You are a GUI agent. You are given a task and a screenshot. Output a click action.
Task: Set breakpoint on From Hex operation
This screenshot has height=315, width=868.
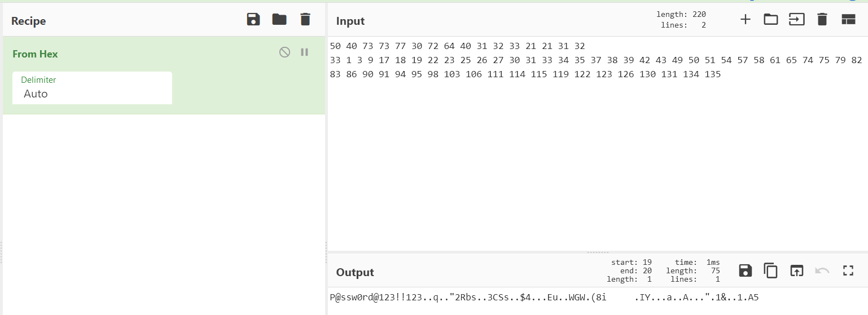[x=305, y=52]
